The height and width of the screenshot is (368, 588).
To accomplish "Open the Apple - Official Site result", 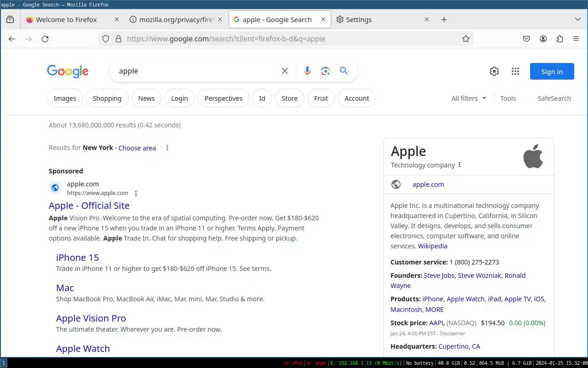I will pos(89,206).
